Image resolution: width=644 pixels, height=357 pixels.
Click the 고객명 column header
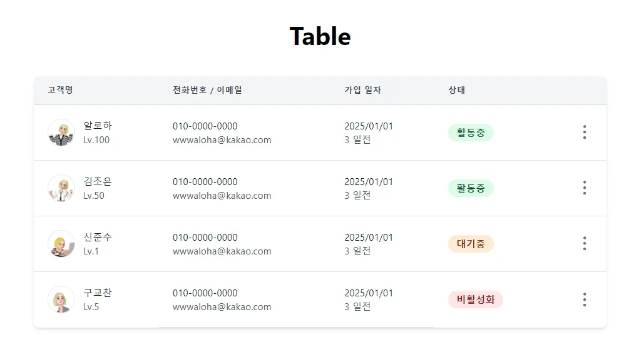tap(60, 90)
